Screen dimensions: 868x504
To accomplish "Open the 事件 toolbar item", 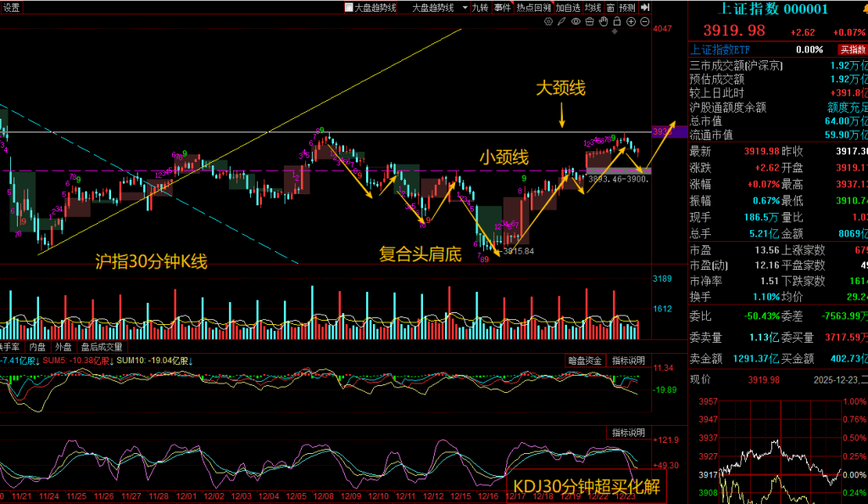I will [503, 8].
